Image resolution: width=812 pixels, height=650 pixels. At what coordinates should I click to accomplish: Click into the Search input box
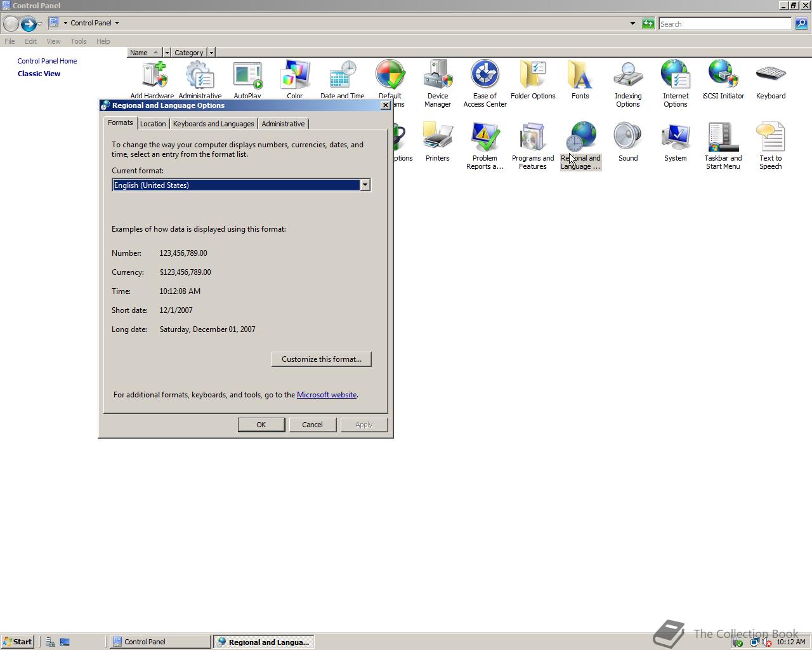[725, 23]
